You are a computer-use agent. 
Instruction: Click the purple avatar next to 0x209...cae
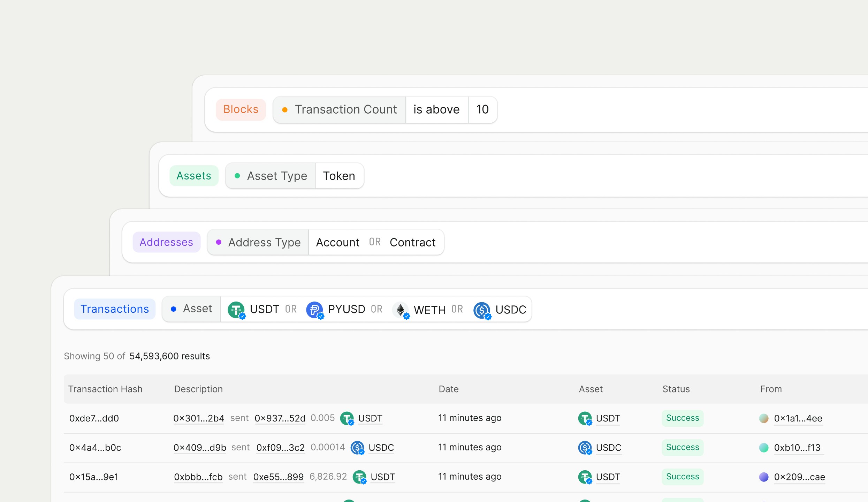(763, 477)
